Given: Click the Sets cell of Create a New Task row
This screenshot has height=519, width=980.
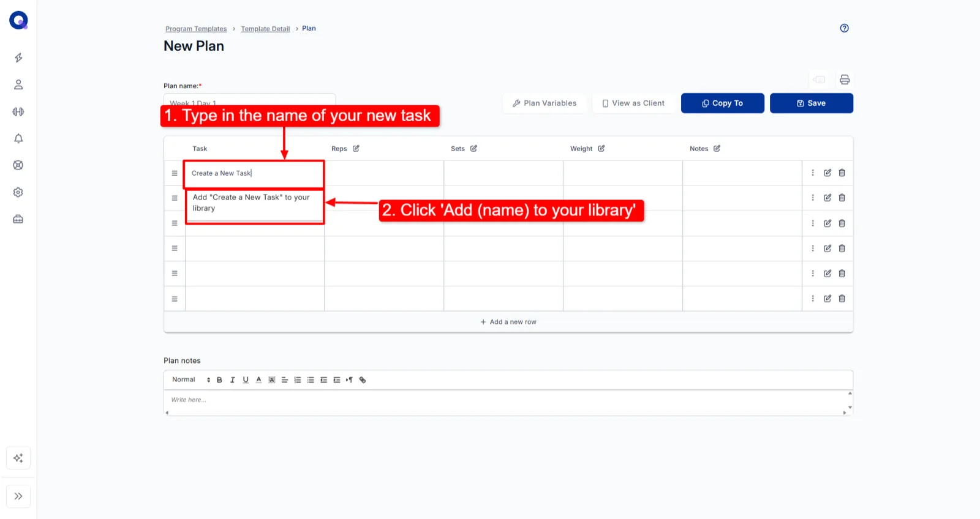Looking at the screenshot, I should [x=503, y=173].
